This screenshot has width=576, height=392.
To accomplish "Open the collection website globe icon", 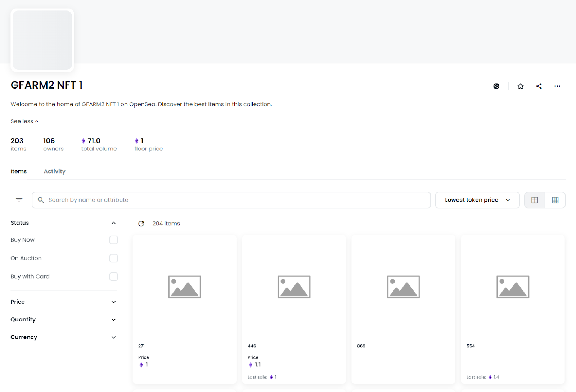I will click(x=496, y=86).
